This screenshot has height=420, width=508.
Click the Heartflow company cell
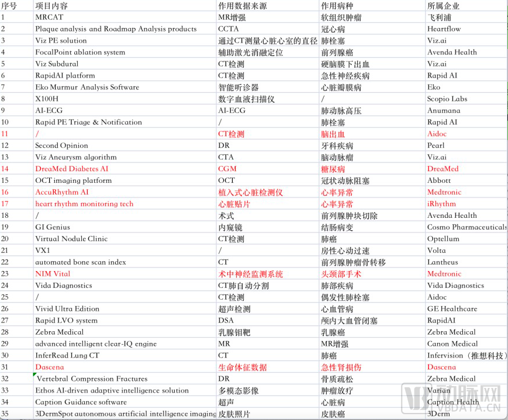(444, 29)
